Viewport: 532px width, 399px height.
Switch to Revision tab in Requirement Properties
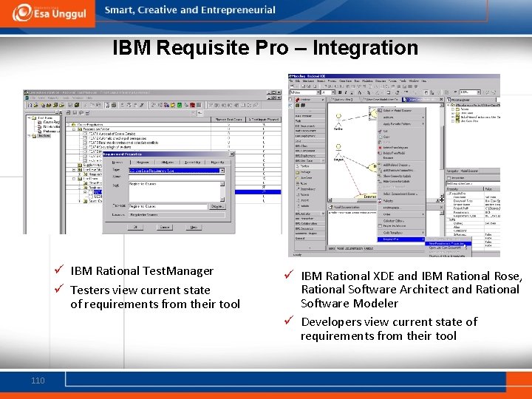(x=143, y=162)
